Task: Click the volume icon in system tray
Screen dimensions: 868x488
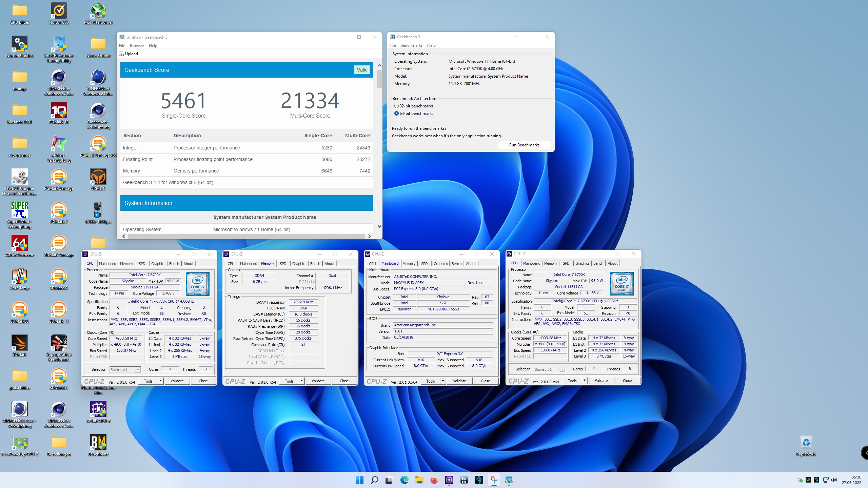Action: point(834,480)
